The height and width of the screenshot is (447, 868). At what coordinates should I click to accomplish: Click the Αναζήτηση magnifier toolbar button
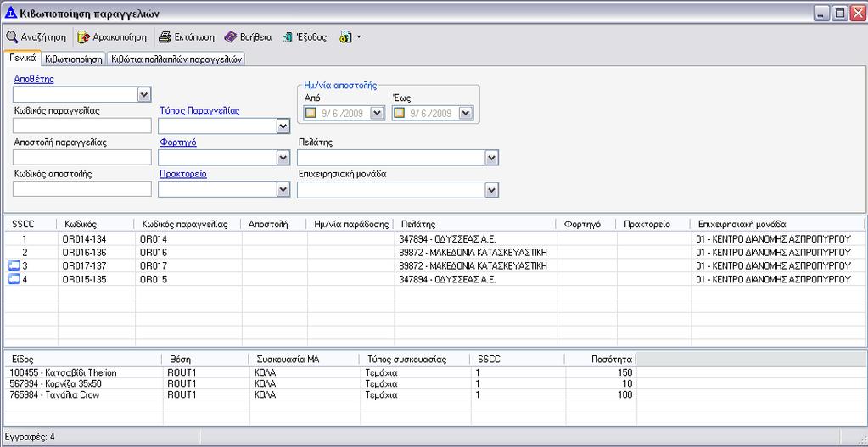click(36, 37)
